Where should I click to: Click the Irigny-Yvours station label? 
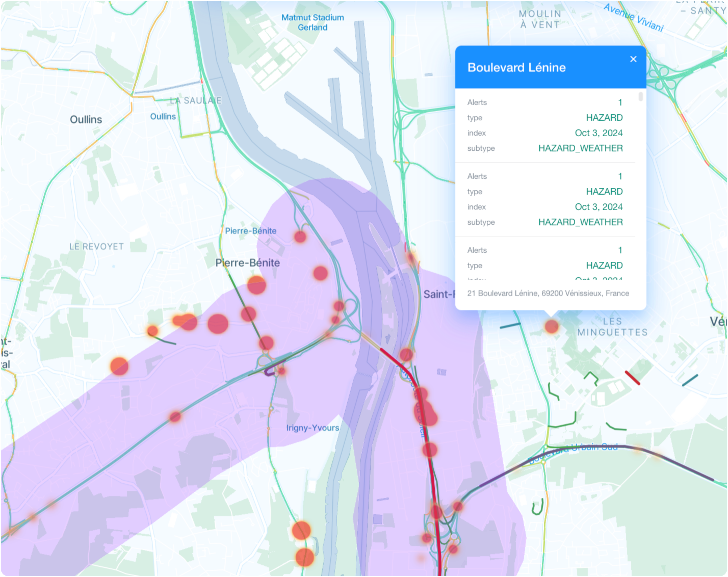point(313,428)
